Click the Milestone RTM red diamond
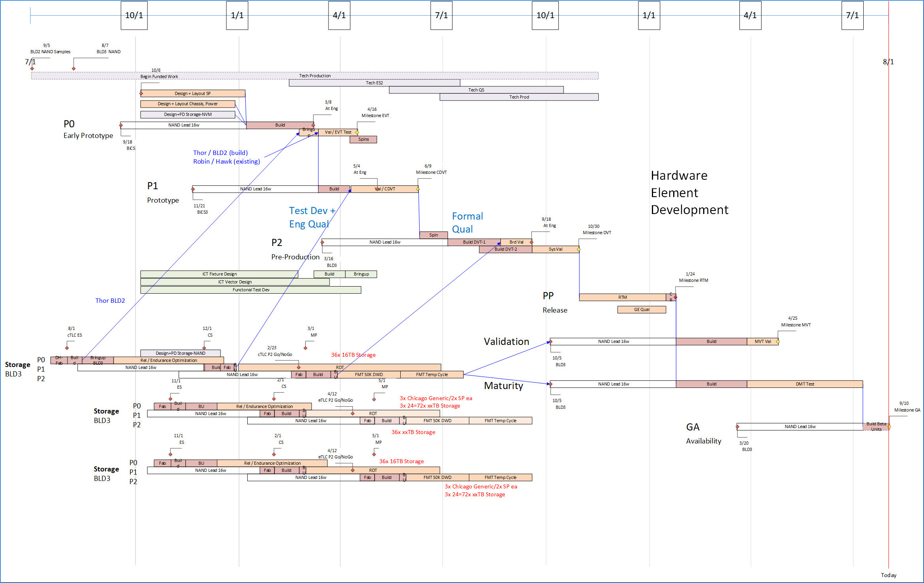Screen dimensions: 924x583 pyautogui.click(x=676, y=297)
